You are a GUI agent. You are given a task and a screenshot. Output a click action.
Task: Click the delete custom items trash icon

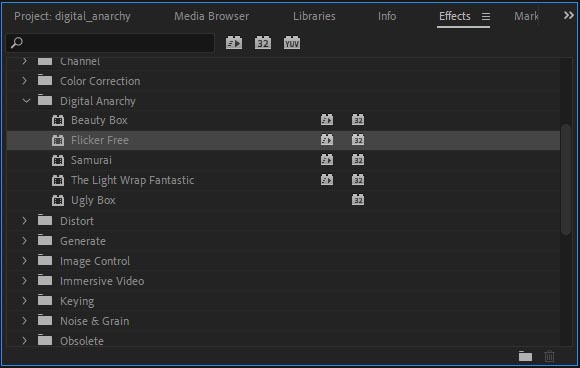coord(549,356)
